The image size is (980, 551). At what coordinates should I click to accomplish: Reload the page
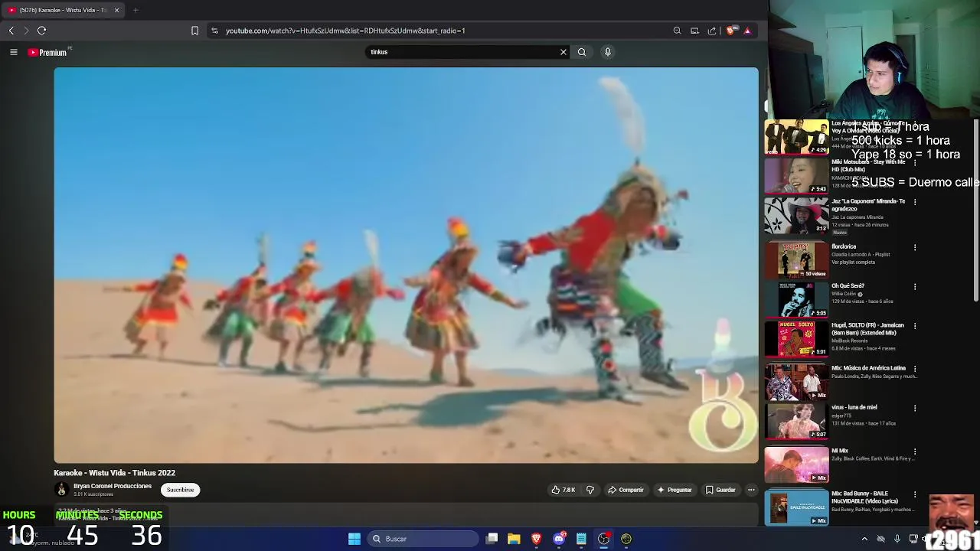[x=42, y=31]
